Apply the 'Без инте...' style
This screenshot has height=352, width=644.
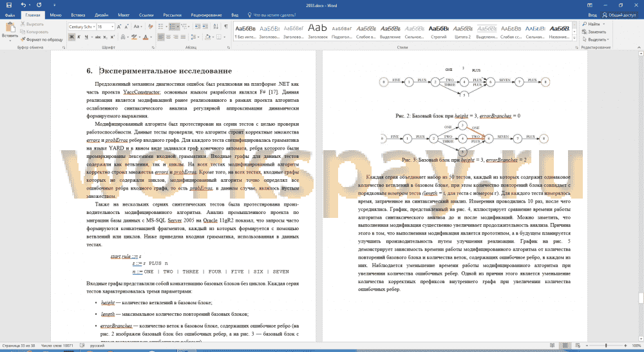coord(245,32)
